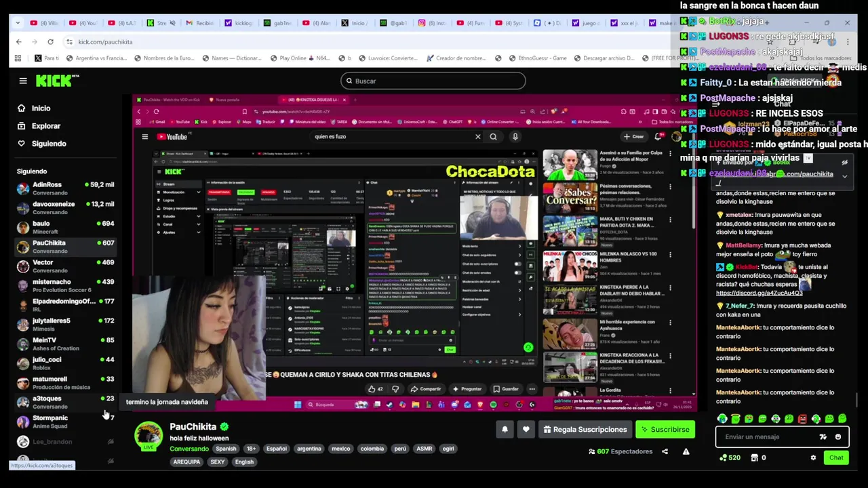The width and height of the screenshot is (868, 488).
Task: Click PauChikita's live avatar
Action: point(149,436)
